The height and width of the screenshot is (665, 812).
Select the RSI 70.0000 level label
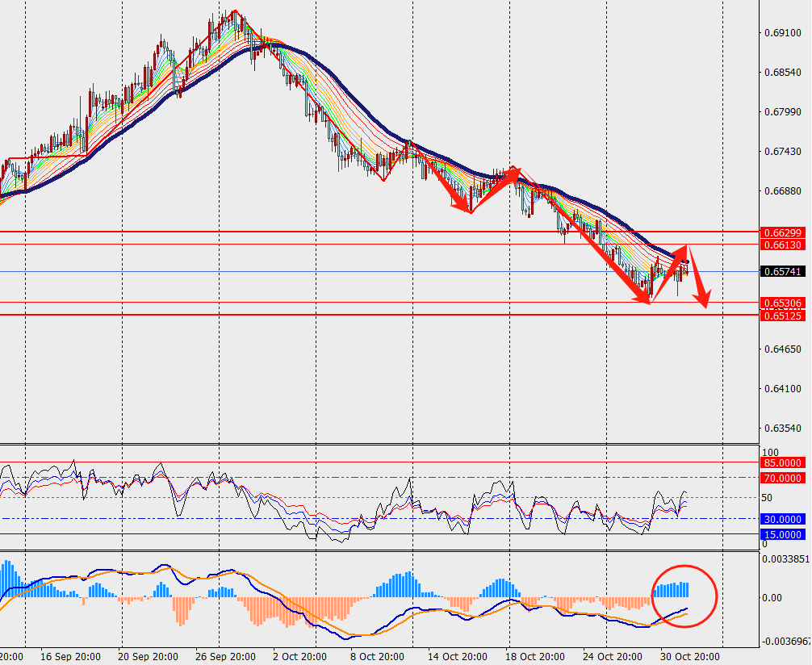pos(782,479)
